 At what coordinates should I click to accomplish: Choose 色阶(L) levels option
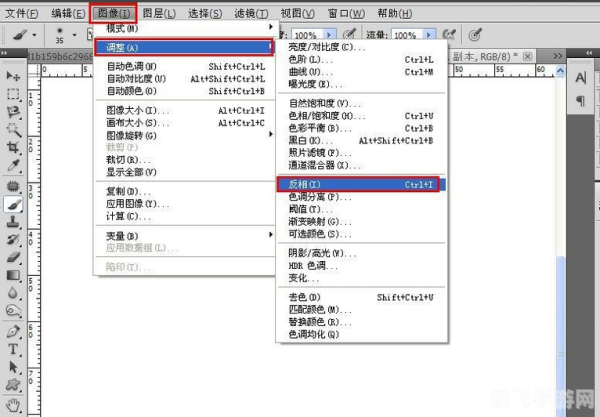point(361,60)
